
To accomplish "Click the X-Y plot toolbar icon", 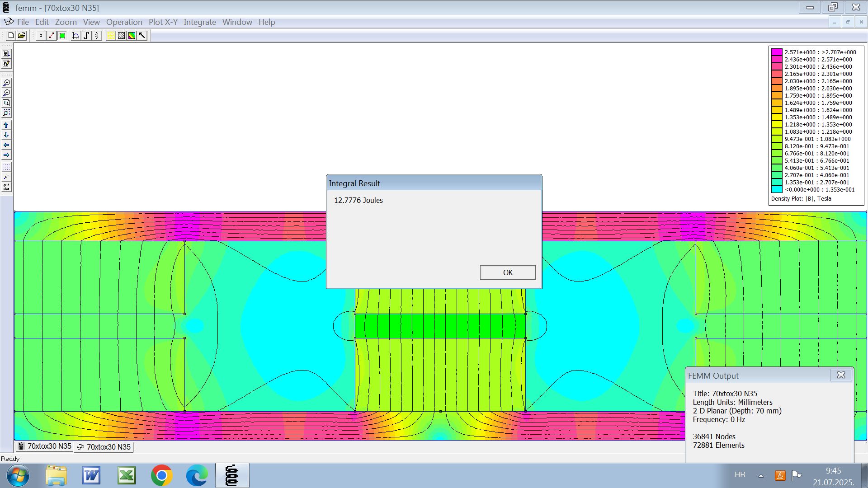I will [75, 35].
